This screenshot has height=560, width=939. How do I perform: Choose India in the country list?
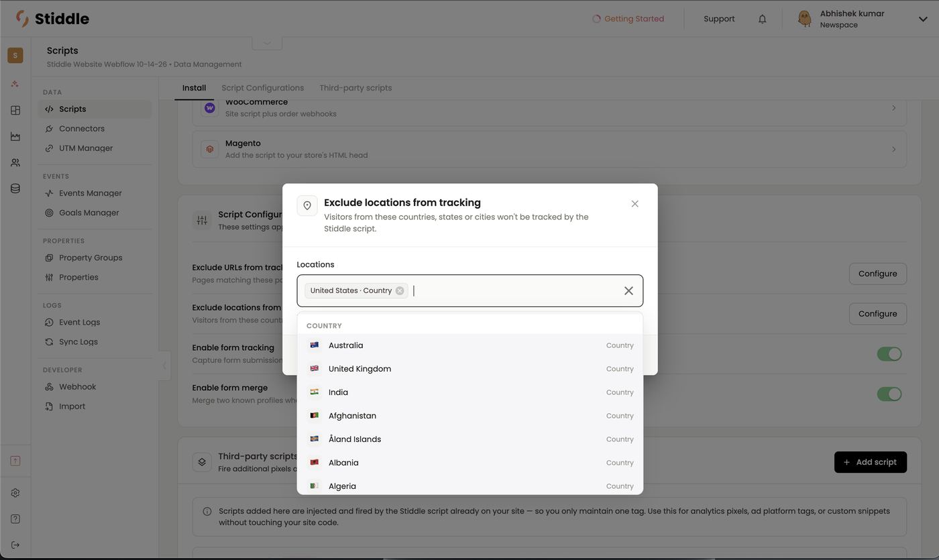point(470,392)
